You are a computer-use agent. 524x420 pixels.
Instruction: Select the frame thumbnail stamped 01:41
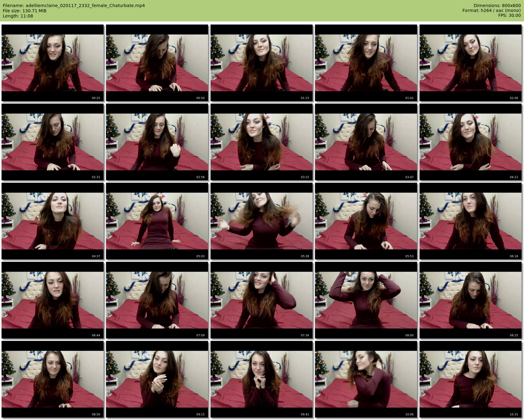click(366, 63)
